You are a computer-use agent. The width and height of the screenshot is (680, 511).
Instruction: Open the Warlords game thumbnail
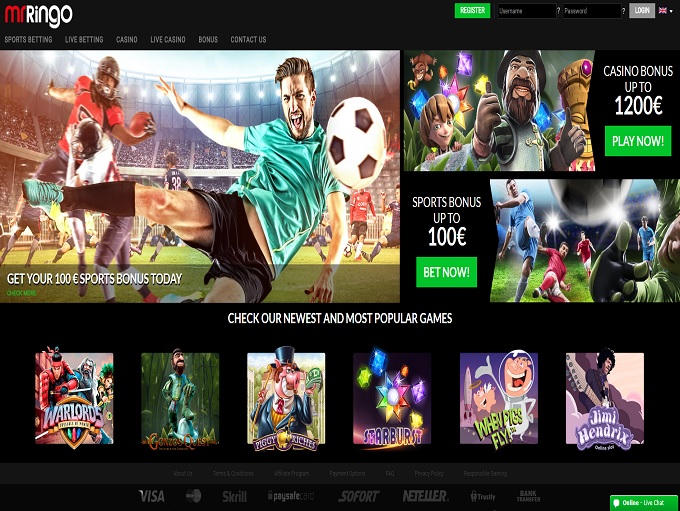coord(74,398)
